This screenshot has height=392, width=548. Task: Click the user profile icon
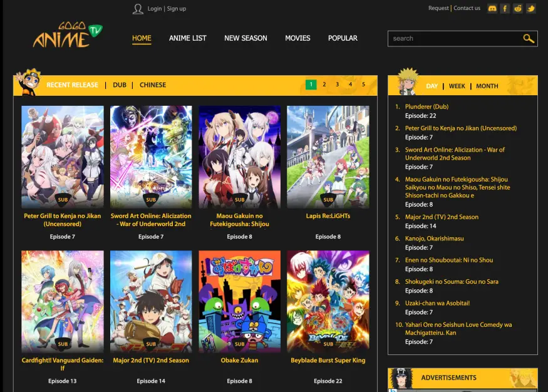pos(138,9)
